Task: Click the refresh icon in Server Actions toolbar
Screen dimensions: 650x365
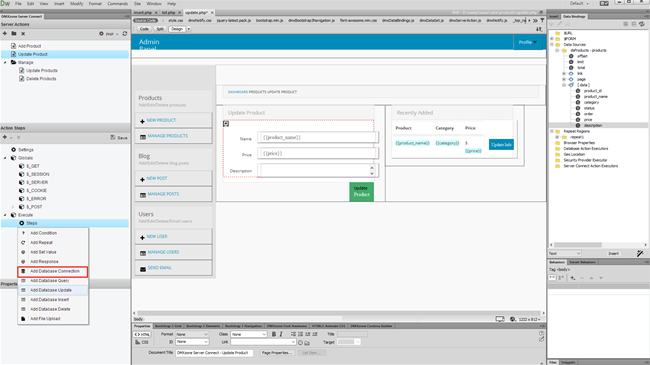Action: point(124,34)
